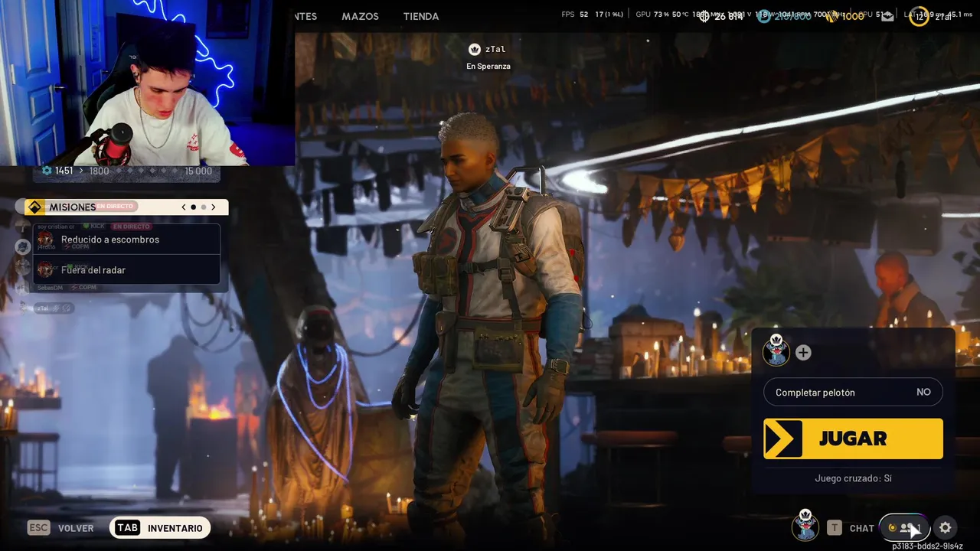
Task: Open the Fuera del radar mission
Action: coord(127,269)
